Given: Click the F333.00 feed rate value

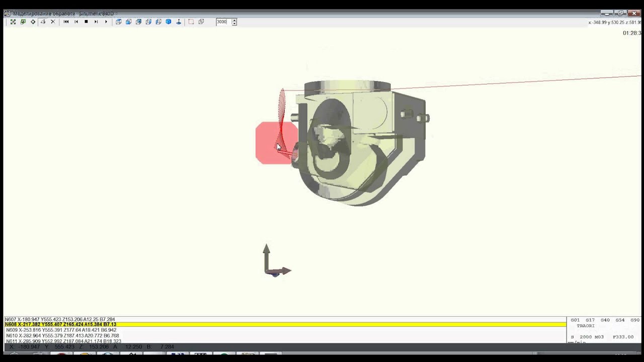Looking at the screenshot, I should click(623, 337).
